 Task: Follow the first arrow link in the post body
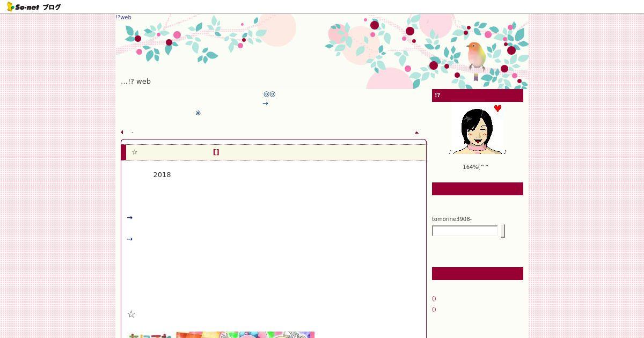[x=129, y=218]
